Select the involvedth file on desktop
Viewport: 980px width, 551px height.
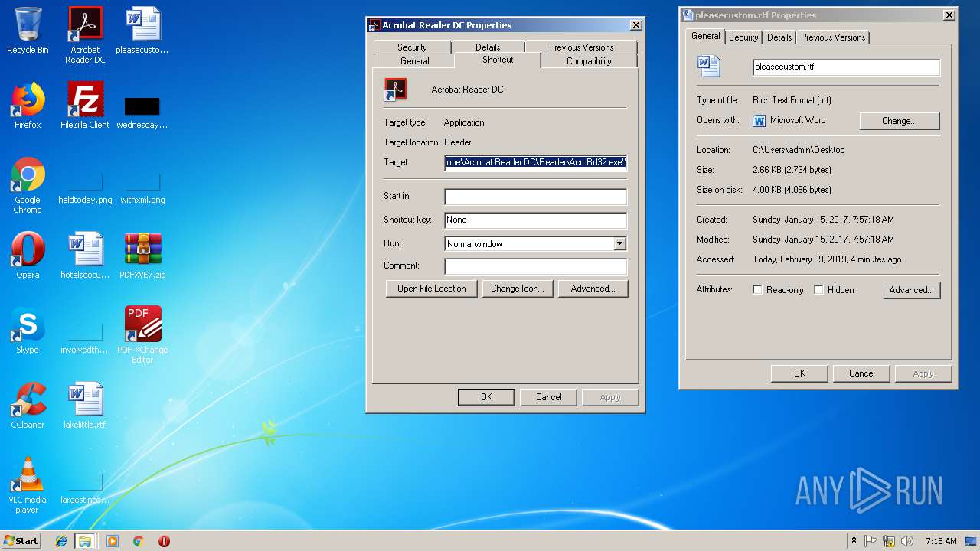click(85, 337)
